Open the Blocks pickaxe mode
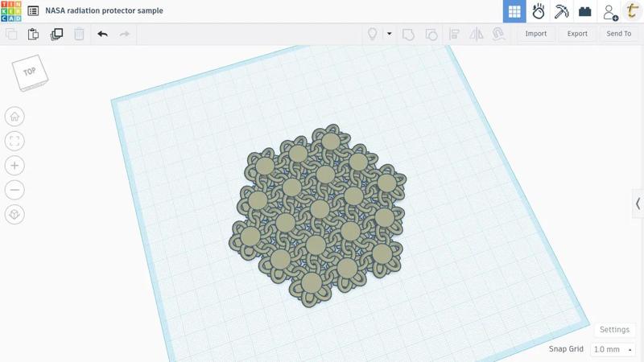The width and height of the screenshot is (644, 362). [x=561, y=11]
